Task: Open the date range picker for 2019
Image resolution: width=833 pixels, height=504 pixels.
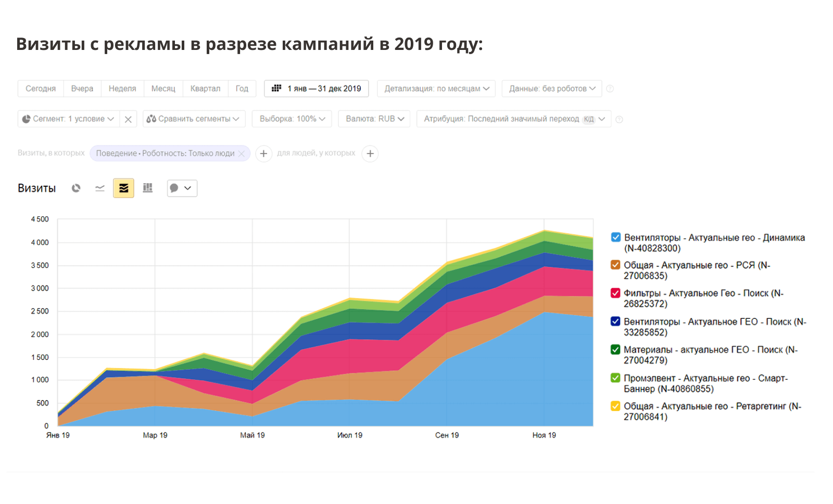Action: 317,88
